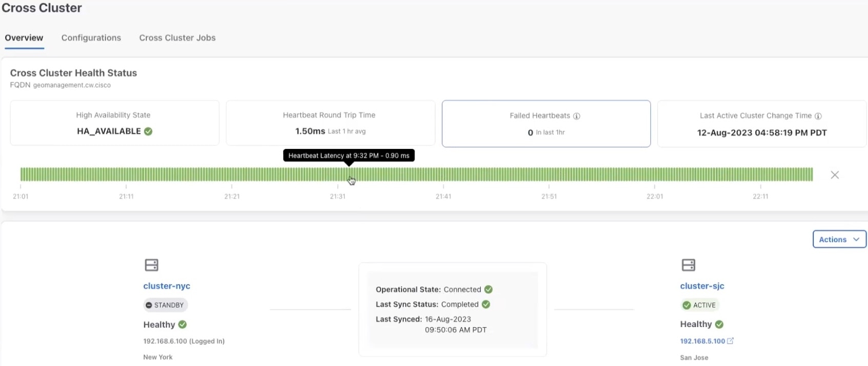
Task: Open the Actions dropdown menu
Action: click(x=839, y=239)
